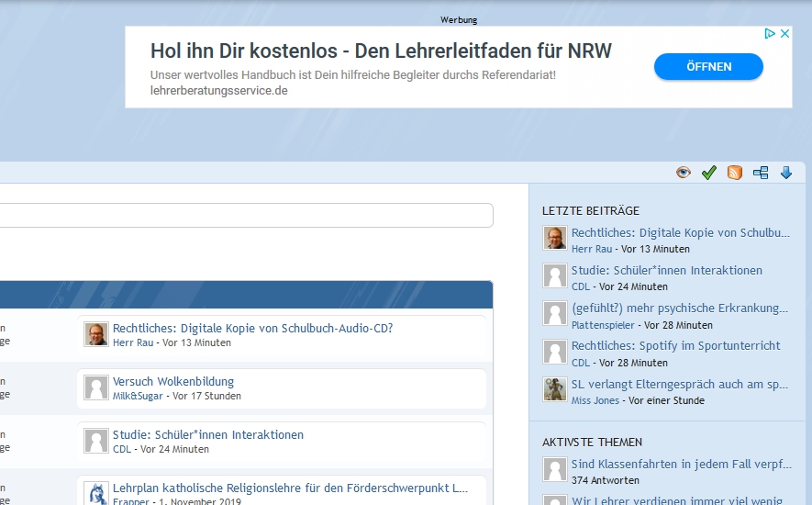Viewport: 812px width, 505px height.
Task: Click the blue down arrow icon
Action: click(786, 173)
